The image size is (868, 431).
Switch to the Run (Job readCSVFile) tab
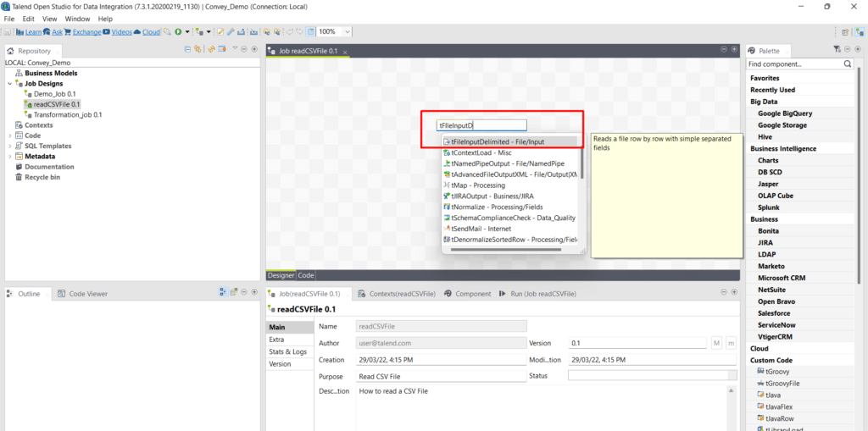tap(537, 294)
